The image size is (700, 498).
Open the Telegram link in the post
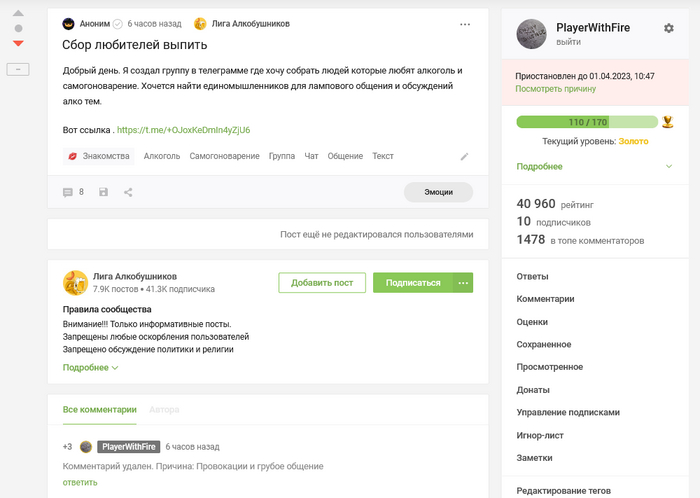[183, 130]
